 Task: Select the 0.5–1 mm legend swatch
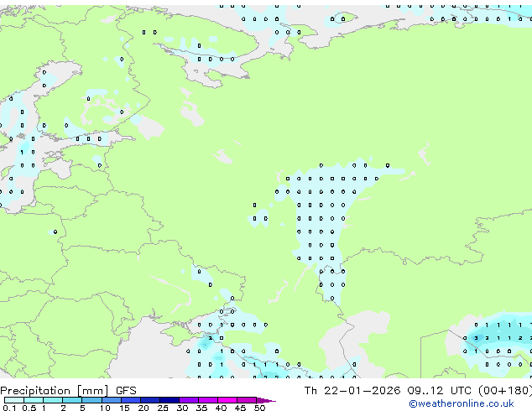(34, 400)
